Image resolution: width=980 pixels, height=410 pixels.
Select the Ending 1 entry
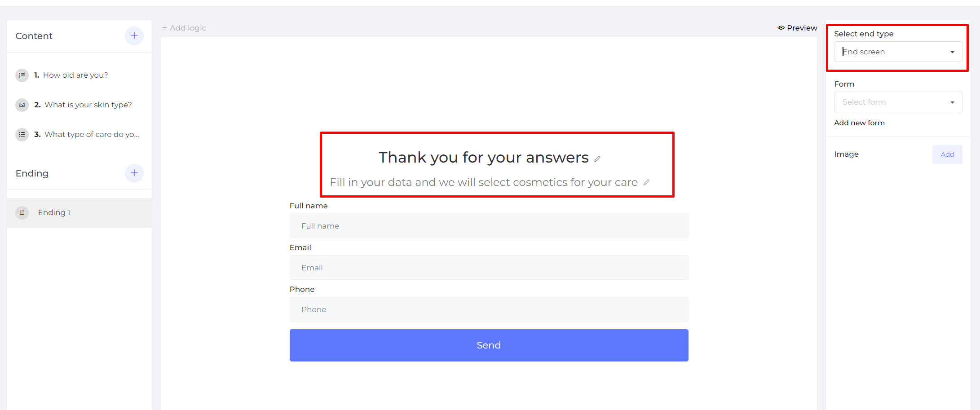[x=79, y=213]
